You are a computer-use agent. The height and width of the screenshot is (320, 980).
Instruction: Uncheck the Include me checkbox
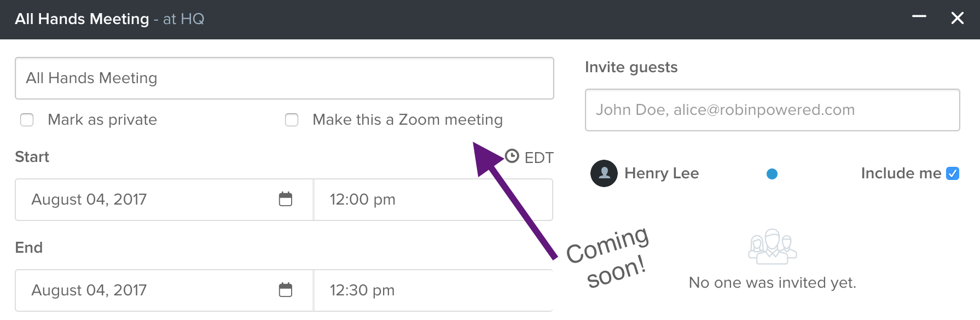pos(953,173)
